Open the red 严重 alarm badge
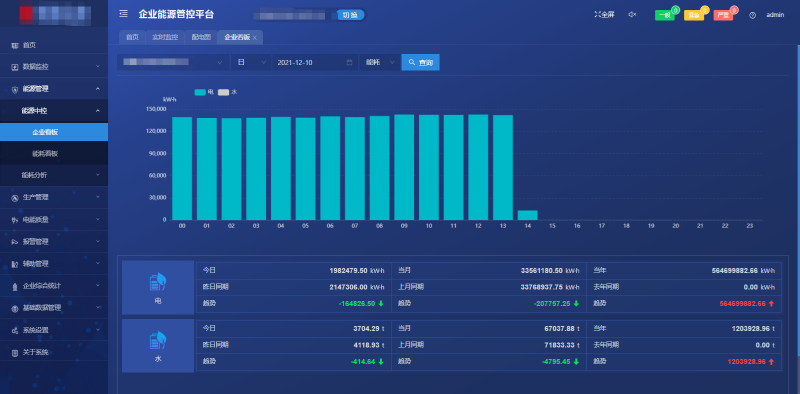 (723, 15)
